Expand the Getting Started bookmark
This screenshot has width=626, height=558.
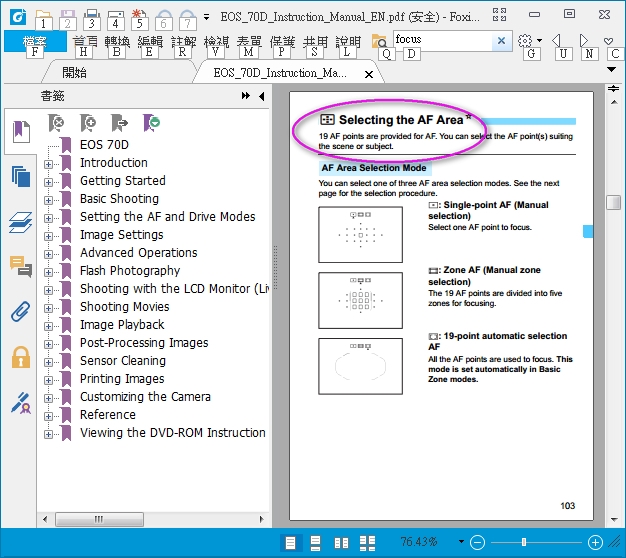coord(48,182)
